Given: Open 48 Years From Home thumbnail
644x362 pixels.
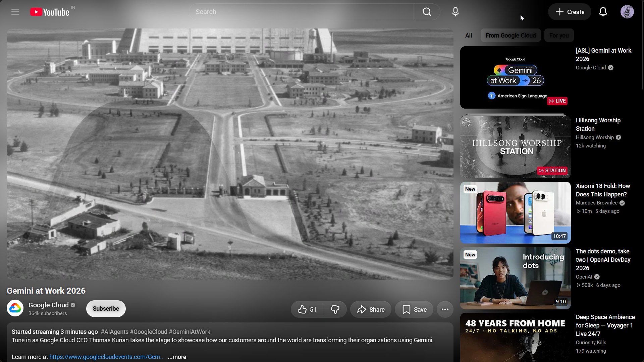Looking at the screenshot, I should (x=515, y=337).
